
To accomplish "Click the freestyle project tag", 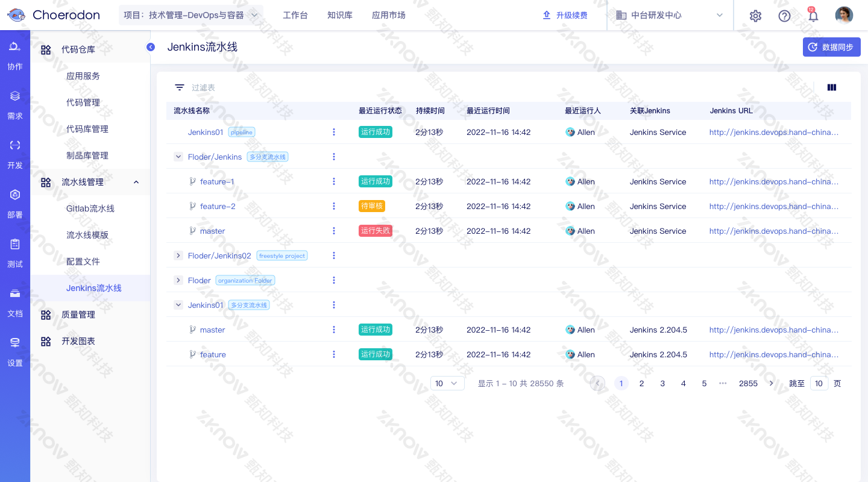I will tap(282, 255).
